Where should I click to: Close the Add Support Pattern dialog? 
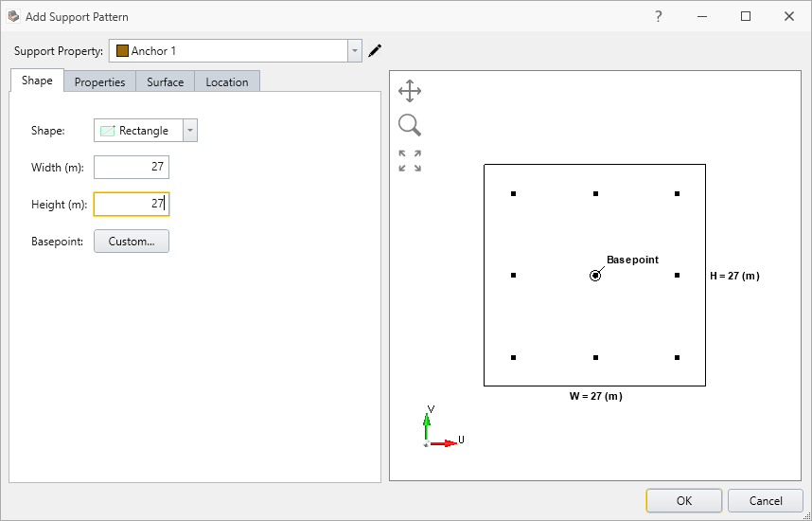(x=789, y=17)
